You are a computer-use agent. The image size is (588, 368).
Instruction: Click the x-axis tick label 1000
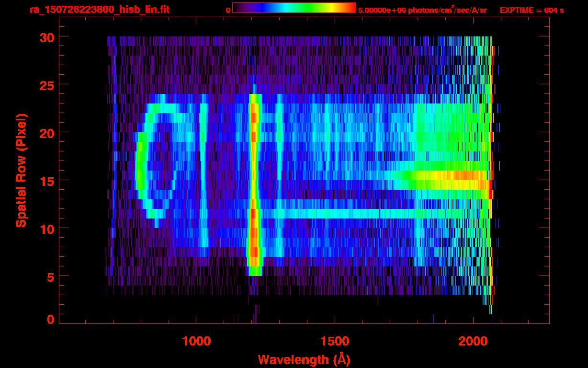(x=196, y=341)
